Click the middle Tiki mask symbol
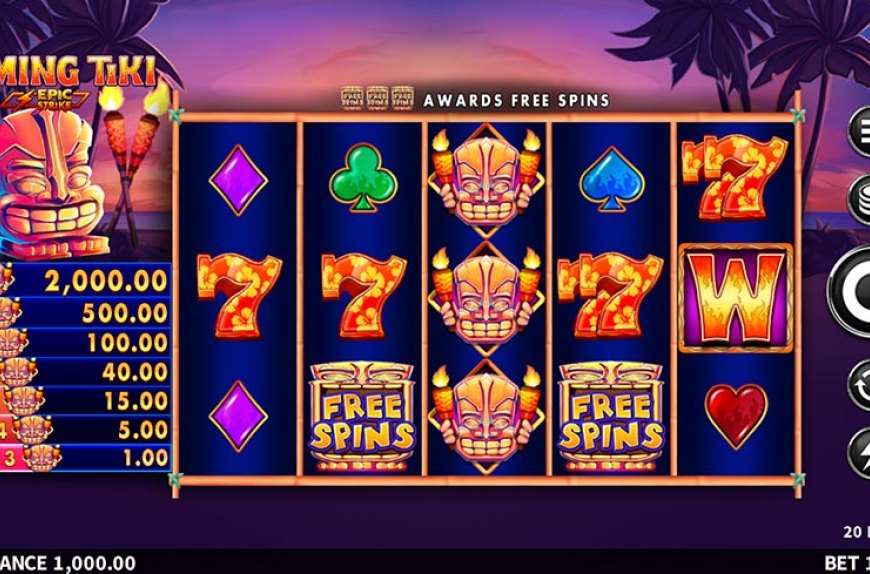Screen dimensions: 870x574 pyautogui.click(x=486, y=298)
